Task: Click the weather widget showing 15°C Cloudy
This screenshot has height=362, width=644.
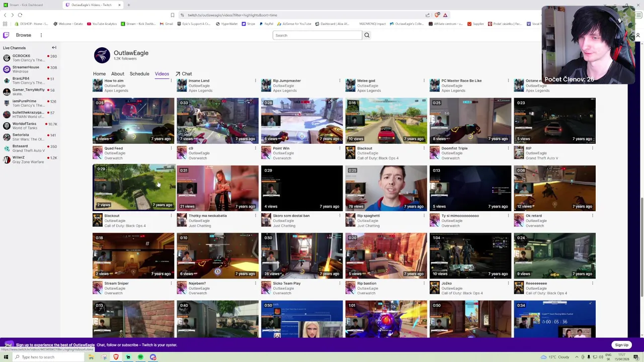Action: tap(555, 357)
